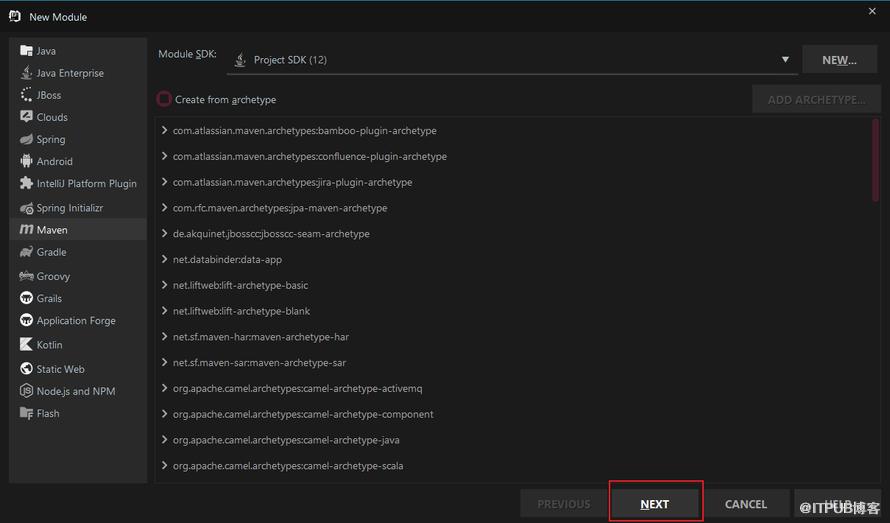Click the Maven m icon
Viewport: 890px width, 523px height.
[x=26, y=229]
